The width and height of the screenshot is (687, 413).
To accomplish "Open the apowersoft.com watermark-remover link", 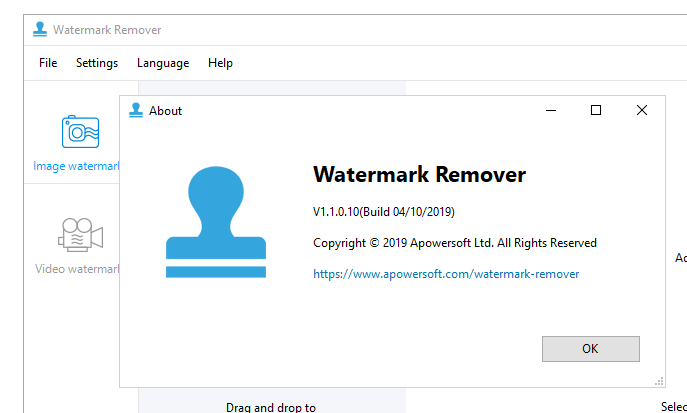I will coord(446,273).
